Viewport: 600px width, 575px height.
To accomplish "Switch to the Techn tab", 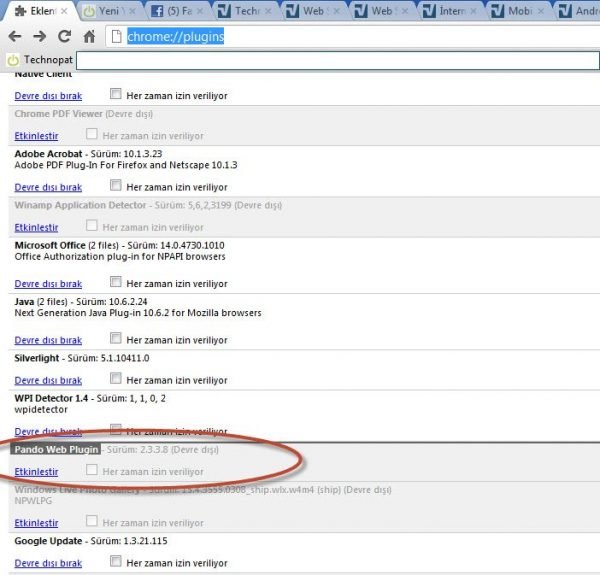I will [x=245, y=11].
